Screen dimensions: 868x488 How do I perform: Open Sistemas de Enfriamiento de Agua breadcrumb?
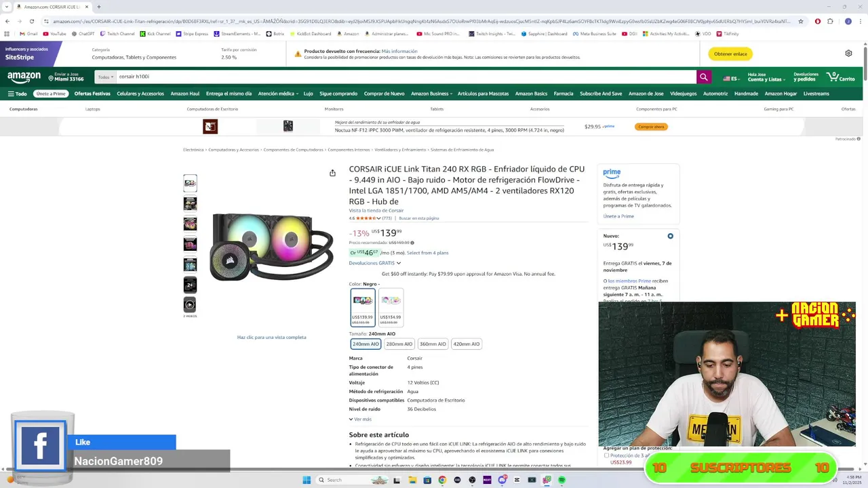pos(462,150)
